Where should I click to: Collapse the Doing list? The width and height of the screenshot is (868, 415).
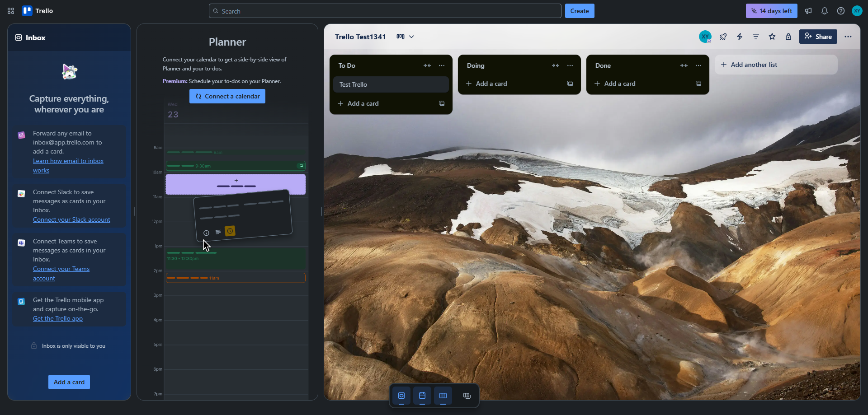pyautogui.click(x=556, y=65)
